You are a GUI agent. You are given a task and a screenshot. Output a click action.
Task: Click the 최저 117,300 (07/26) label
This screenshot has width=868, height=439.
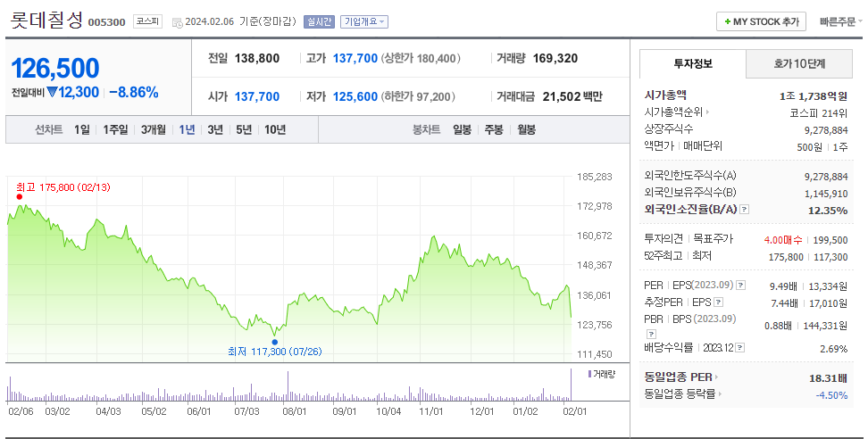pos(274,352)
